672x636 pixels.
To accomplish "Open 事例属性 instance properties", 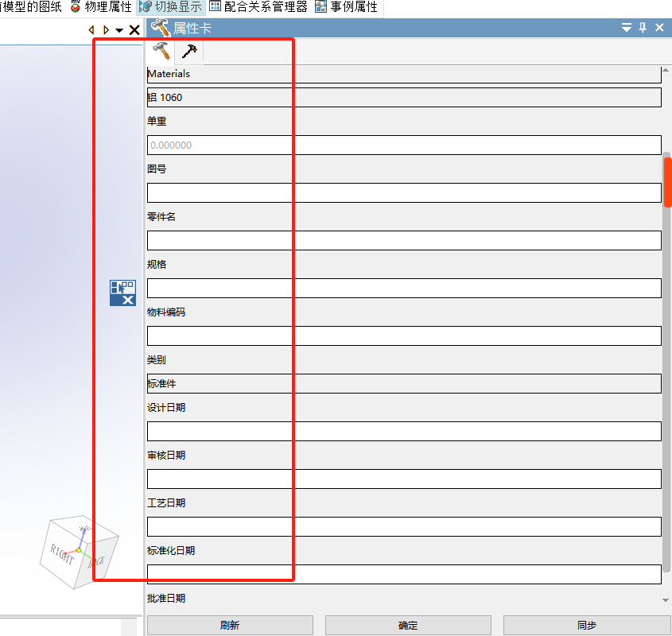I will coord(347,7).
